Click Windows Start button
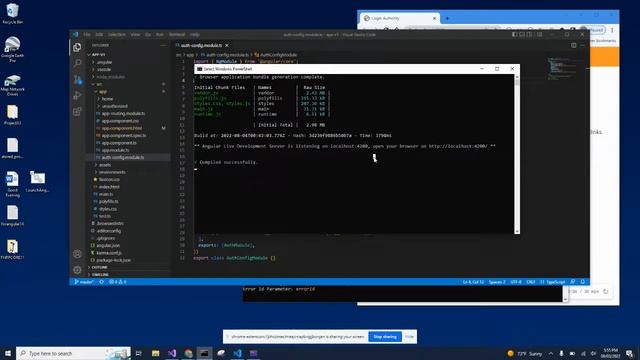The image size is (640, 360). (8, 353)
